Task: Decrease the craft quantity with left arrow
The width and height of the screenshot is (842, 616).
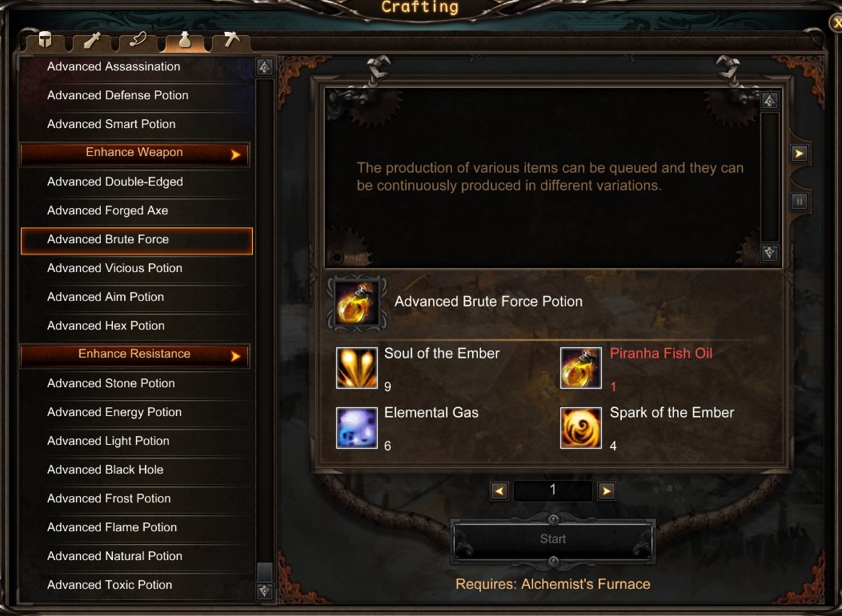Action: point(499,490)
